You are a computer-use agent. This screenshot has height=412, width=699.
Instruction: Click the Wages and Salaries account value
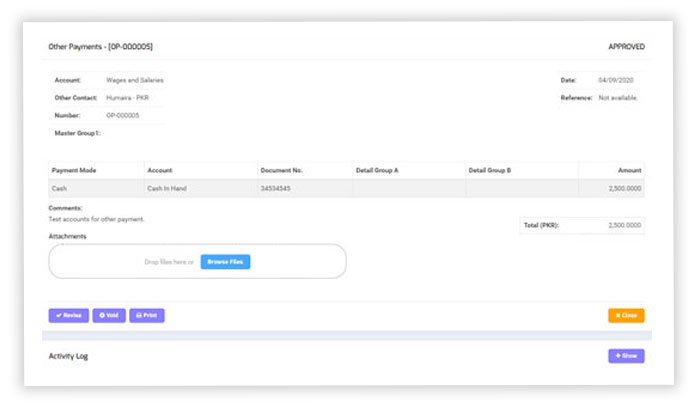(135, 80)
